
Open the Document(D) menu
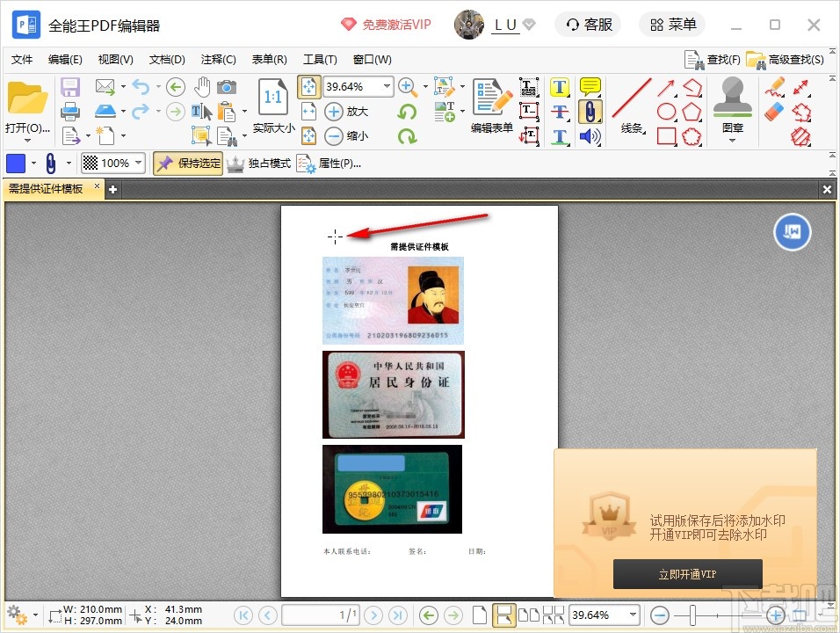coord(167,60)
